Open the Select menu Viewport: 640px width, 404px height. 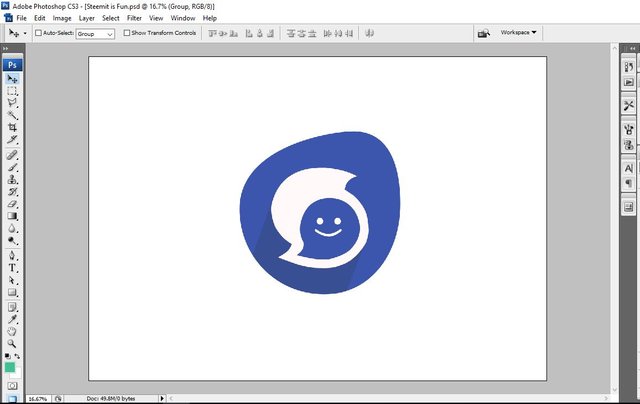[111, 18]
